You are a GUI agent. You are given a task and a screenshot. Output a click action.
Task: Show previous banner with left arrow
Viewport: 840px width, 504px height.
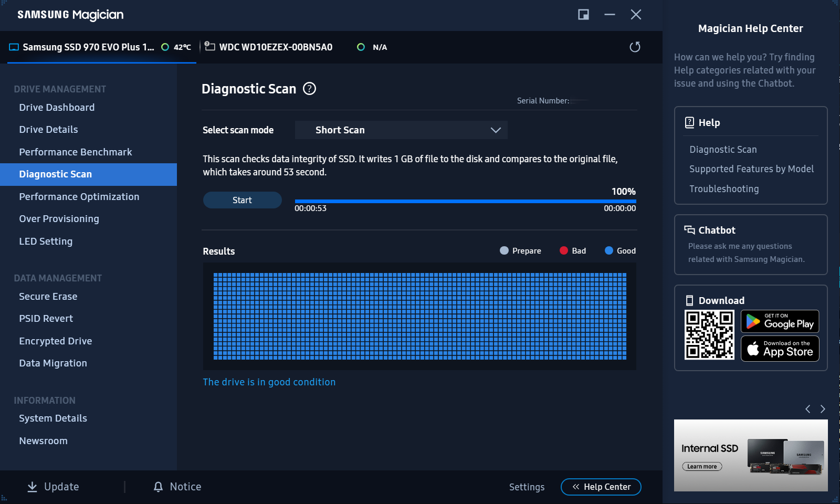(808, 409)
